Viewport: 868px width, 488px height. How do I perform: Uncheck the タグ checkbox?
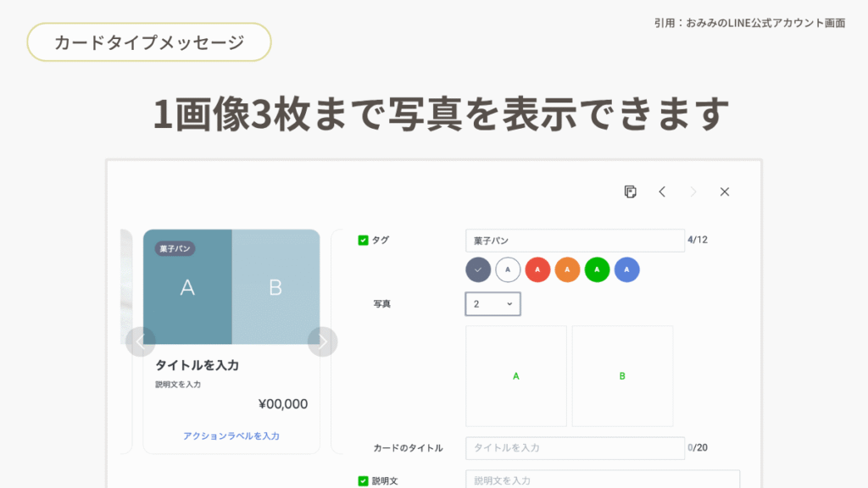pyautogui.click(x=363, y=241)
